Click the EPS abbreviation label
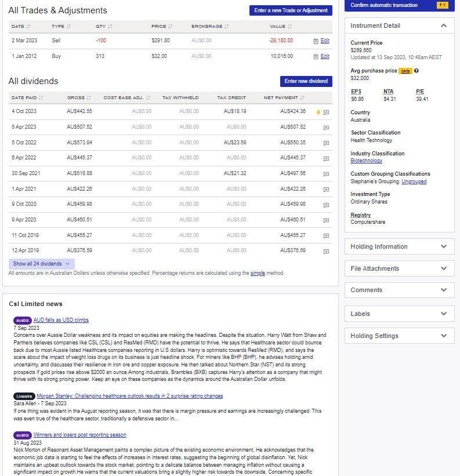Screen dimensions: 460x476 coord(356,92)
